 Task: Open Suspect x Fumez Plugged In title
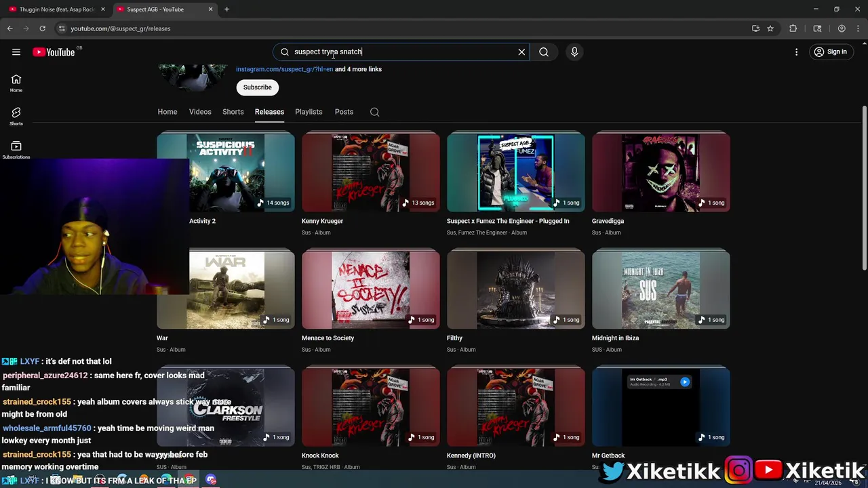coord(508,221)
